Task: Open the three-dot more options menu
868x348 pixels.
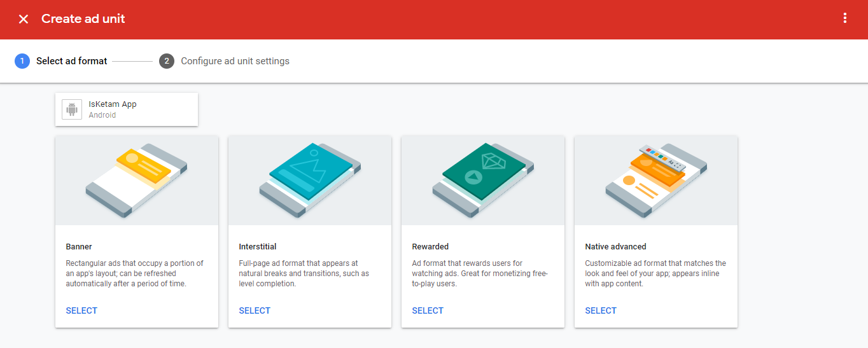Action: point(844,18)
